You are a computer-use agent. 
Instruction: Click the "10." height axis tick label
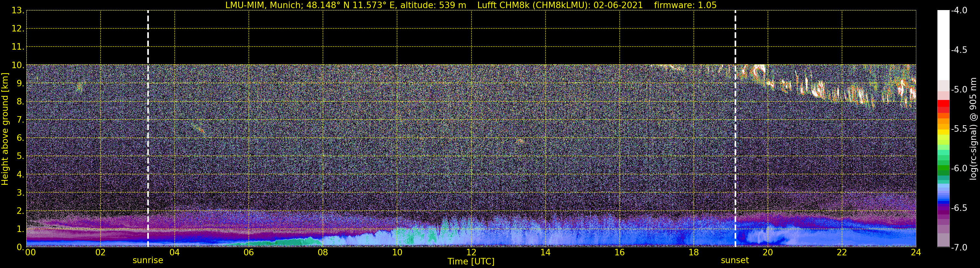[x=18, y=65]
